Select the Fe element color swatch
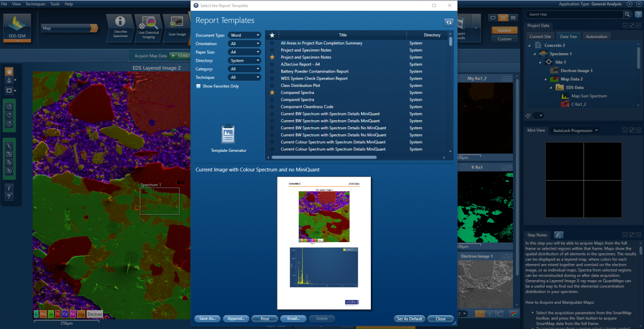This screenshot has height=329, width=644. (x=72, y=314)
